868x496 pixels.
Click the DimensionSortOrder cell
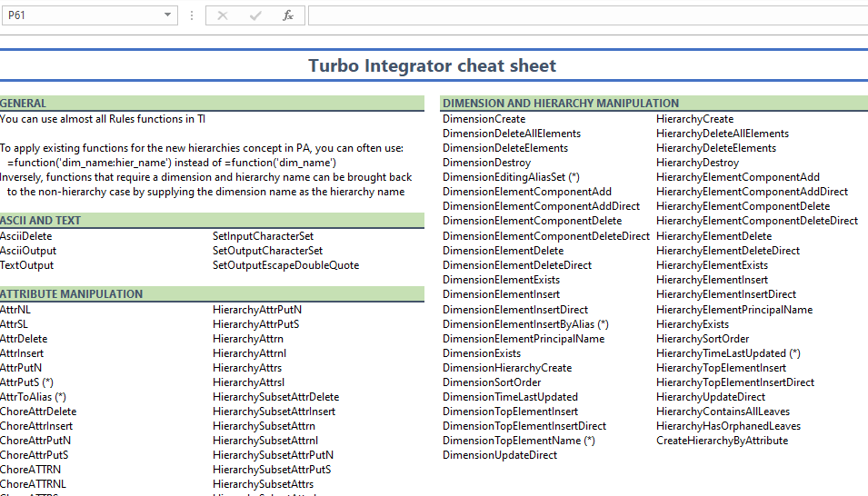492,382
